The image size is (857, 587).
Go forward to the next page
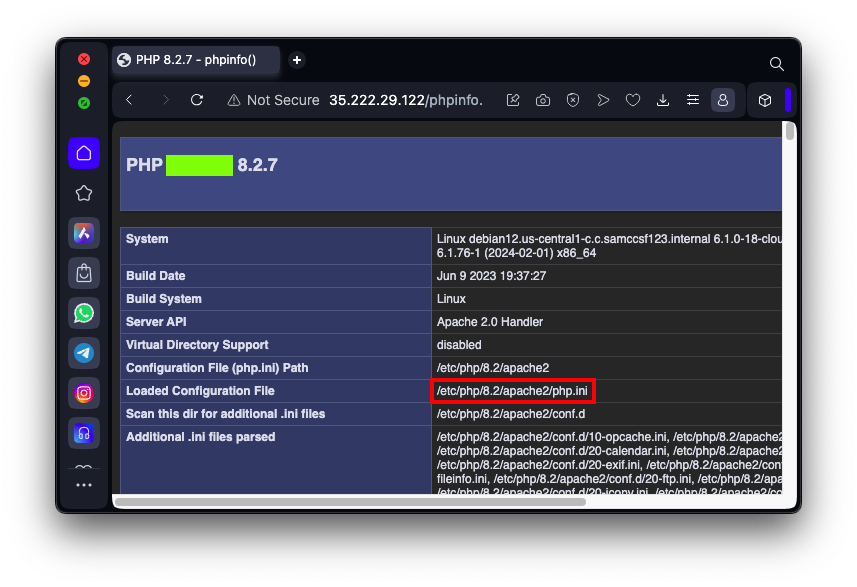click(x=165, y=100)
